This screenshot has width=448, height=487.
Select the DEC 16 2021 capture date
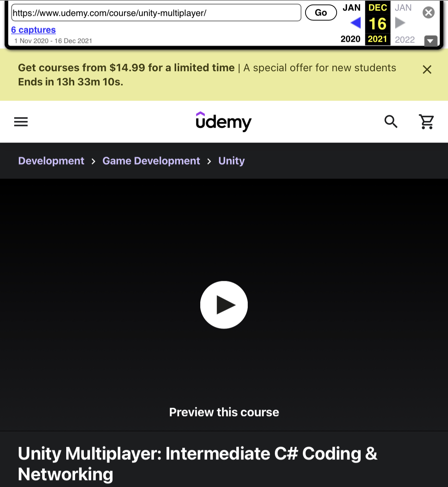(378, 24)
